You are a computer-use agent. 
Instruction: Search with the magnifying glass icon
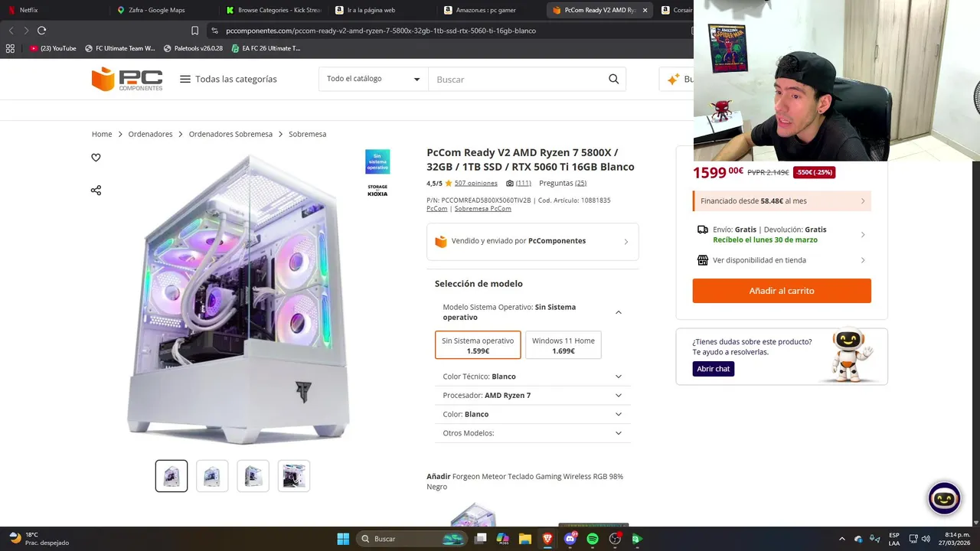[613, 79]
